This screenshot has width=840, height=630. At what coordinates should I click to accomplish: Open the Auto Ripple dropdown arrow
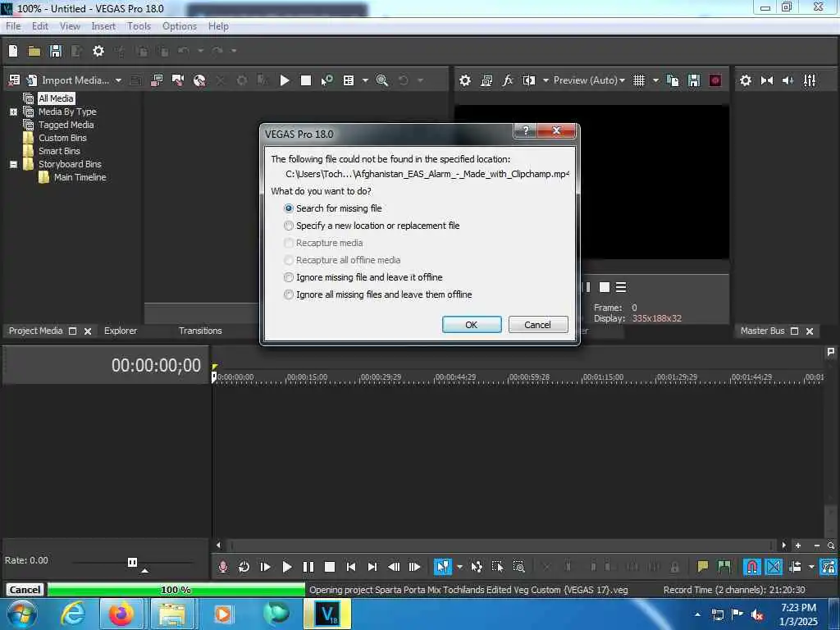click(811, 567)
